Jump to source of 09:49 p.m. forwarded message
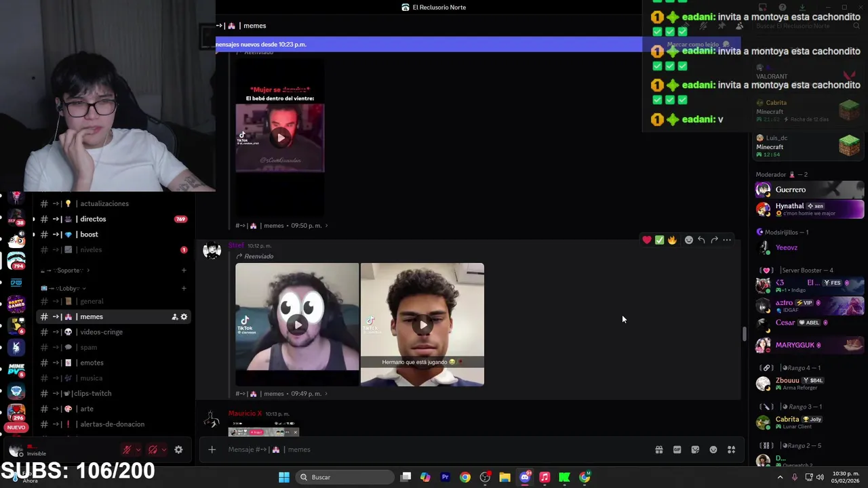Image resolution: width=868 pixels, height=488 pixels. [282, 394]
